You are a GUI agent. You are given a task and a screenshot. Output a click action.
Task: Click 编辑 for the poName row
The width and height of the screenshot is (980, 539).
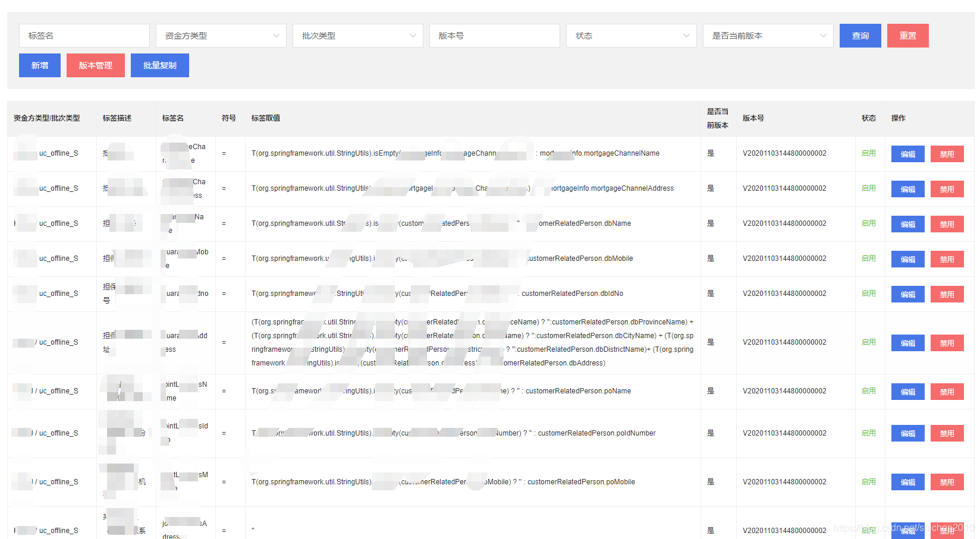908,392
